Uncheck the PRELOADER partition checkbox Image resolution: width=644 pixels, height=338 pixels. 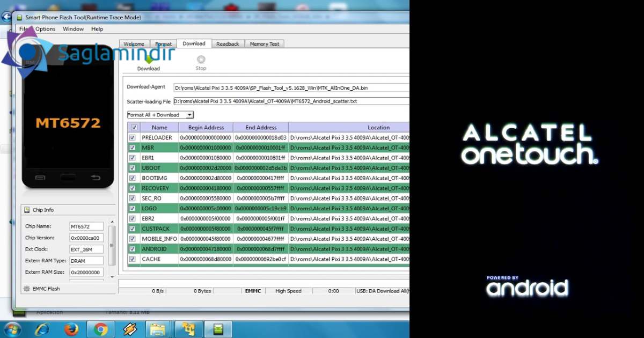pos(132,137)
